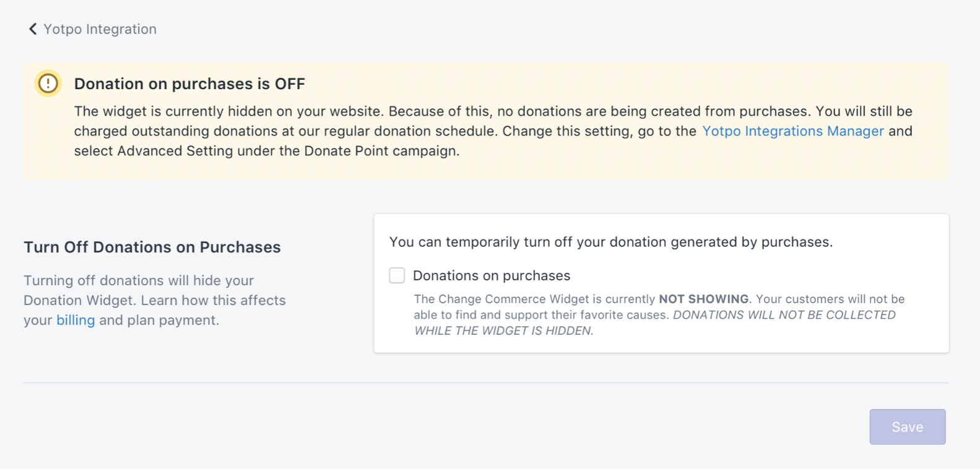Open the Yotpo Integrations Manager link

coord(793,131)
